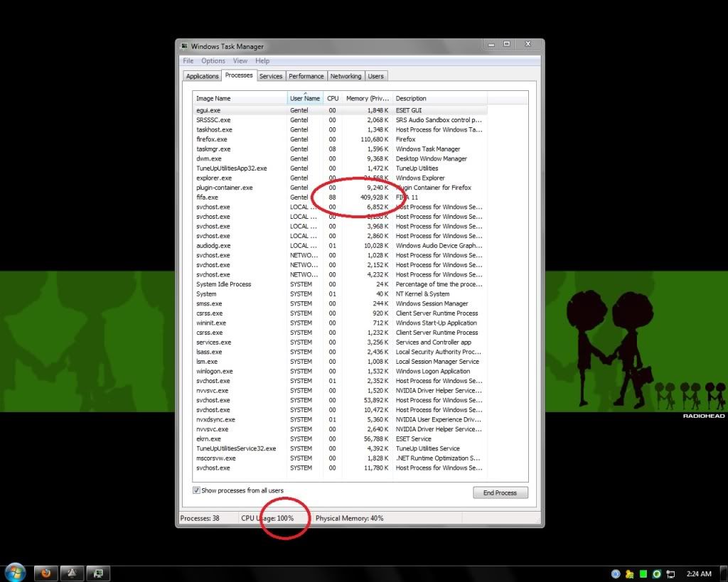The height and width of the screenshot is (582, 728).
Task: Open the network status tray icon
Action: [670, 574]
